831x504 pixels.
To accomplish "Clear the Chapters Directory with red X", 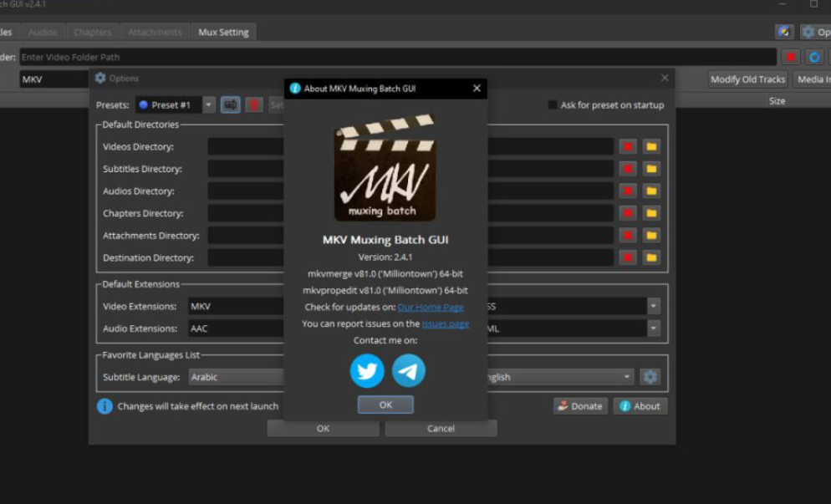I will [628, 214].
